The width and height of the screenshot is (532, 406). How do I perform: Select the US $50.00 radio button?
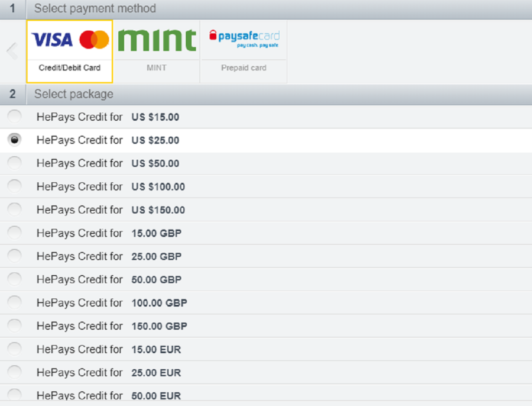(x=15, y=163)
